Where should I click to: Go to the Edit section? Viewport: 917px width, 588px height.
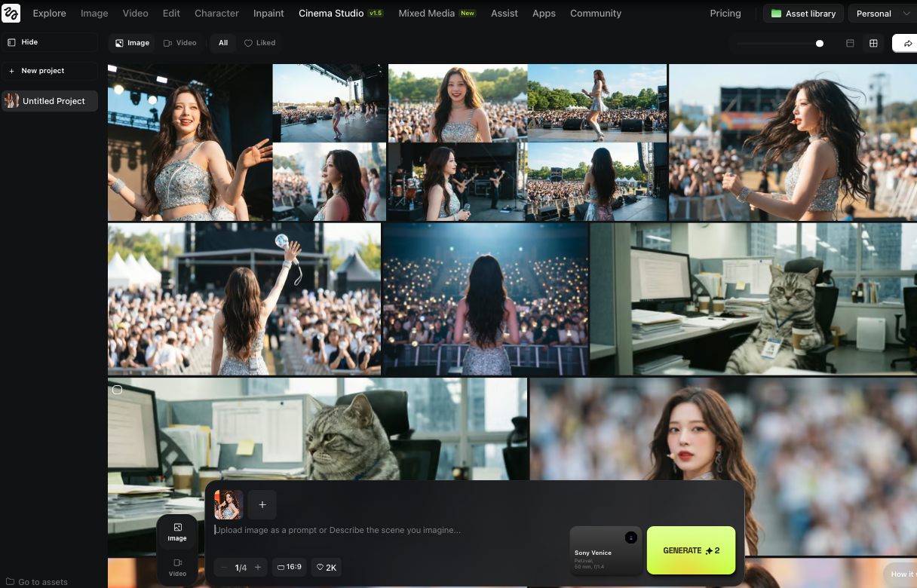(x=171, y=14)
